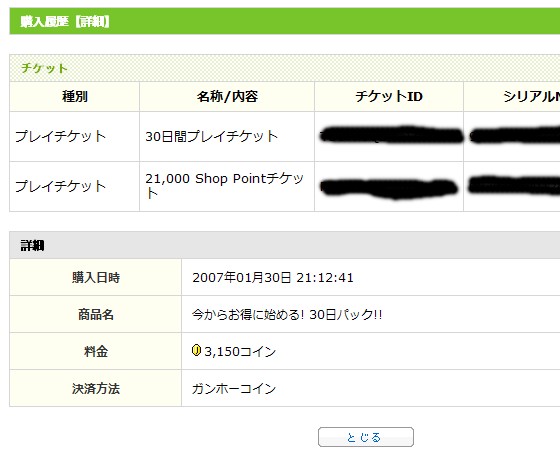Click the とじる close button
Viewport: 560px width, 460px height.
pos(366,437)
